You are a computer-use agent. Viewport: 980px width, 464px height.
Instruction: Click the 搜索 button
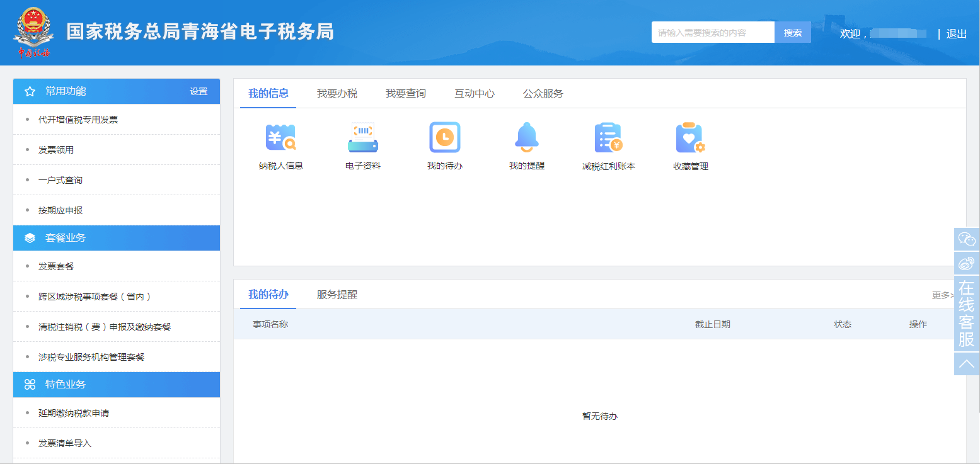click(793, 33)
